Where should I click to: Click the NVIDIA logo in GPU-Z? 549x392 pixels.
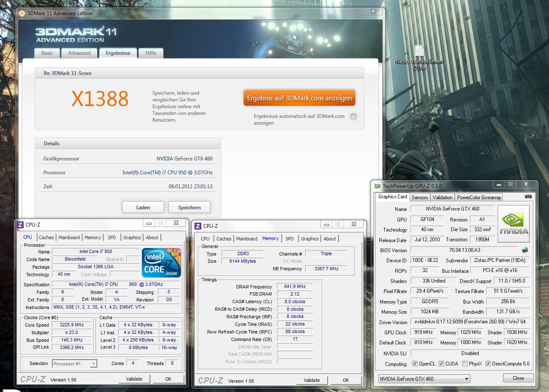pos(513,224)
